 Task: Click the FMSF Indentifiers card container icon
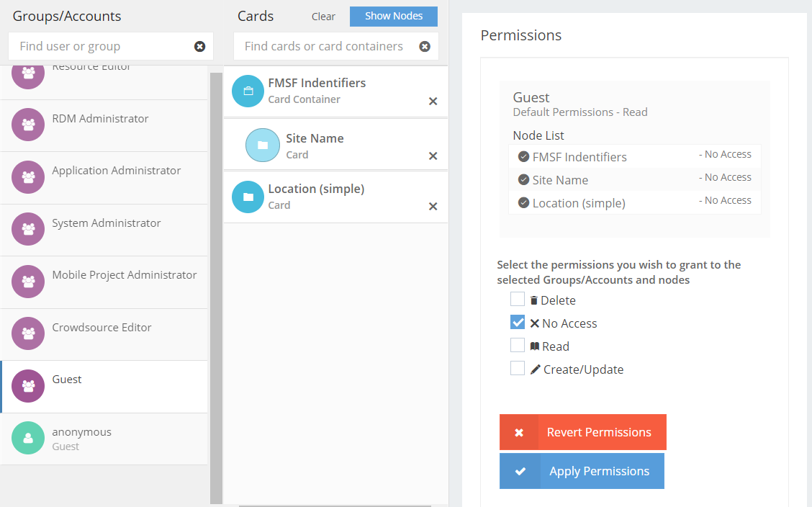coord(248,91)
